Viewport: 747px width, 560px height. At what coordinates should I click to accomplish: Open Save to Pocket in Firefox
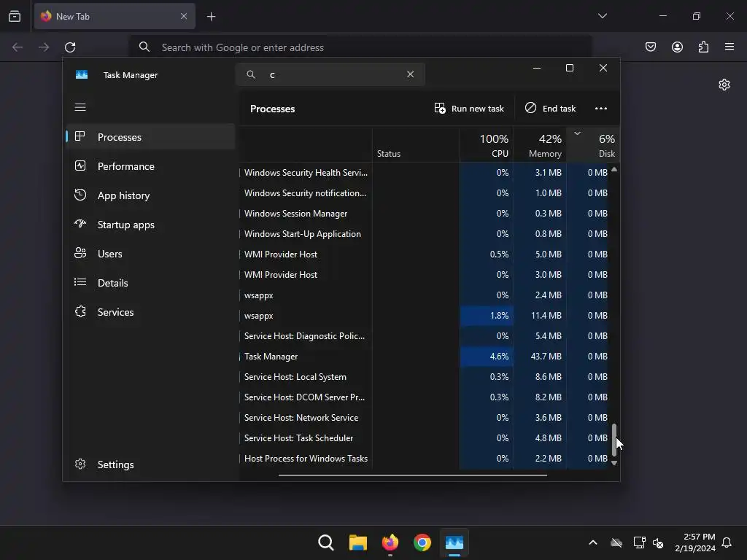(650, 47)
